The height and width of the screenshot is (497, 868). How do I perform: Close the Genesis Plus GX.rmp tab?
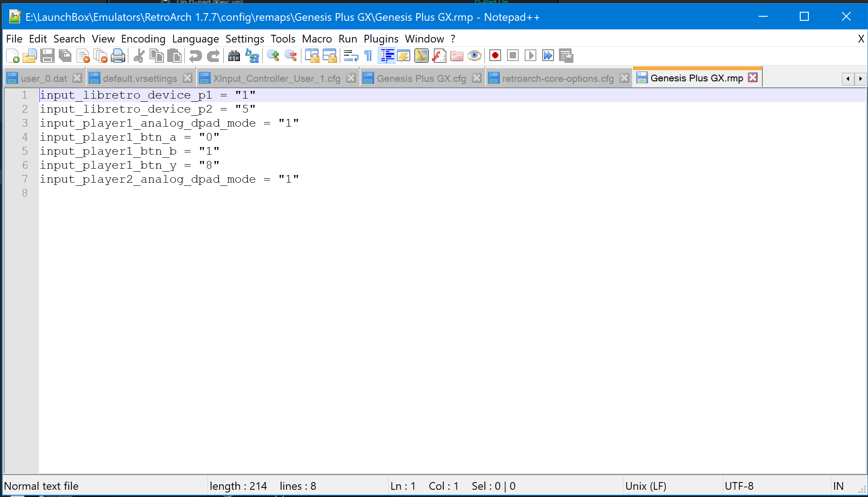coord(753,77)
